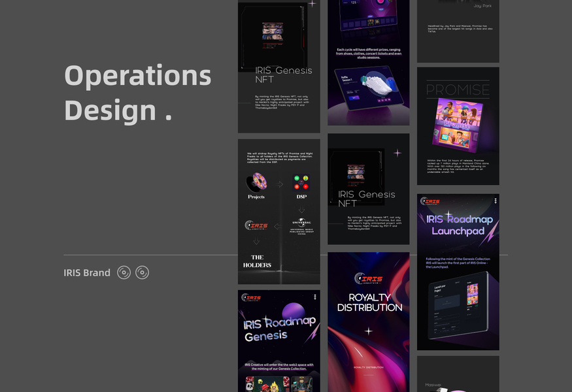
Task: Click down arrow below DSP icon
Action: (301, 209)
